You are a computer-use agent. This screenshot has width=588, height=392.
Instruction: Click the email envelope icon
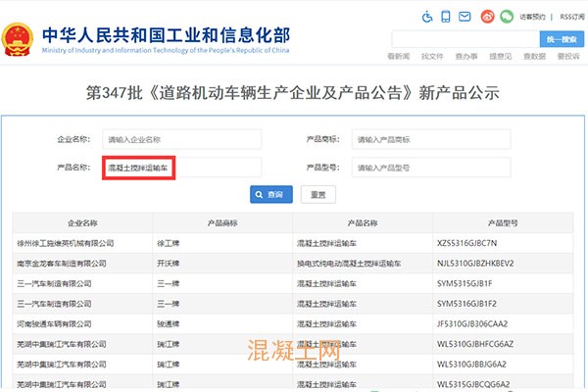(x=465, y=17)
